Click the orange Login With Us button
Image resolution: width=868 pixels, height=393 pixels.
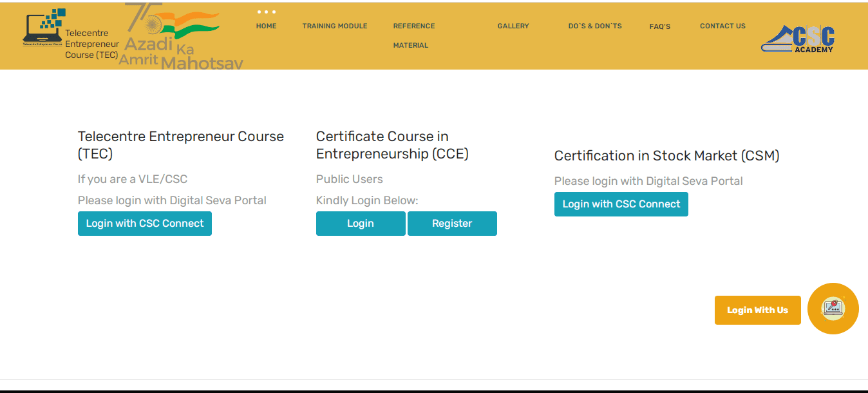click(758, 310)
